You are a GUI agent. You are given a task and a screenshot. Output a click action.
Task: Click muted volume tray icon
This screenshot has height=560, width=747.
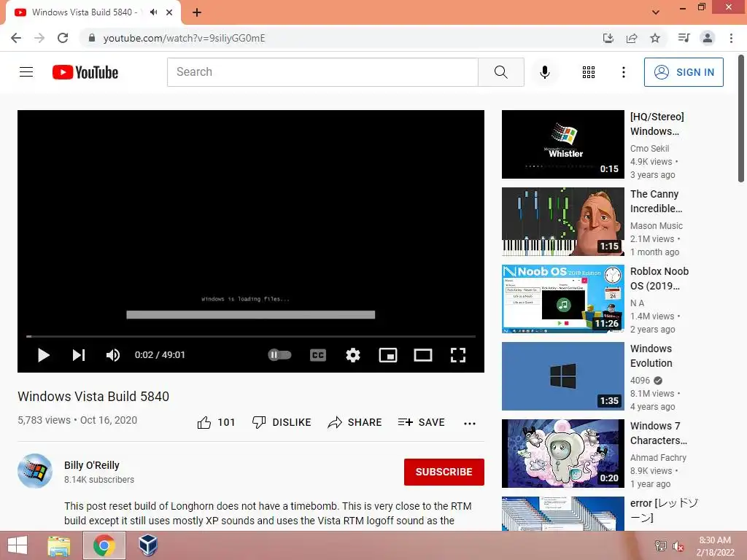click(678, 546)
